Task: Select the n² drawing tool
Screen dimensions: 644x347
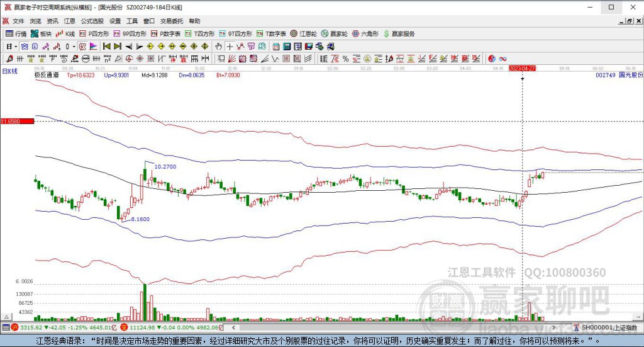Action: coord(107,59)
